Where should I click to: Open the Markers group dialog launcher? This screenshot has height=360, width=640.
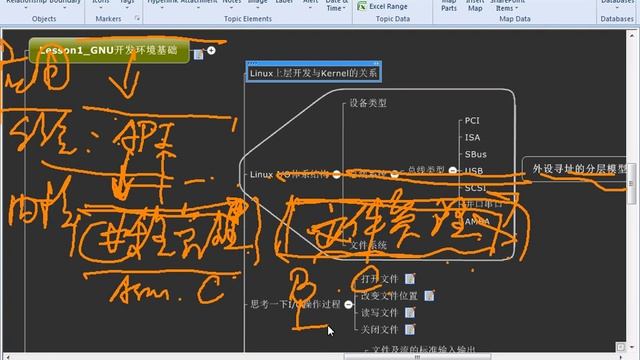point(137,18)
